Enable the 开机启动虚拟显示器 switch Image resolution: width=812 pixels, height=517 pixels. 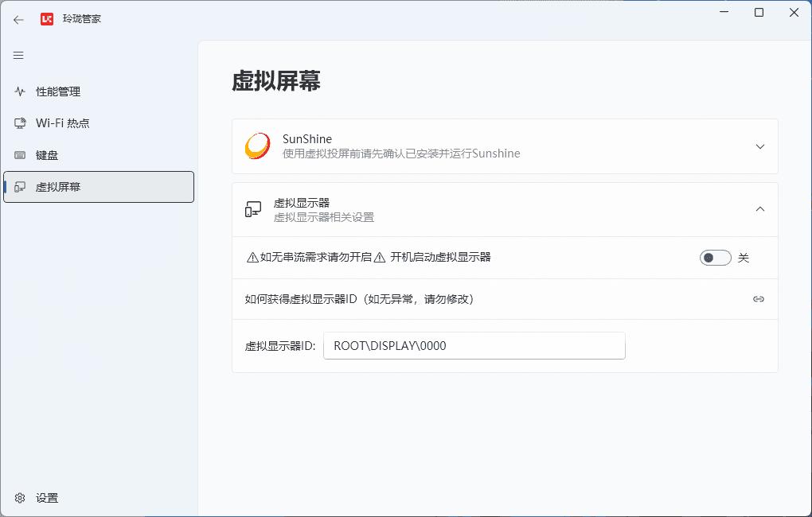(715, 257)
